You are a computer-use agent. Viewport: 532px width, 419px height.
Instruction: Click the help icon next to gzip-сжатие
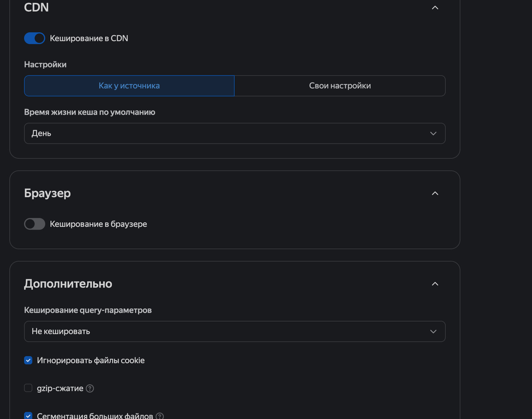[x=90, y=388]
